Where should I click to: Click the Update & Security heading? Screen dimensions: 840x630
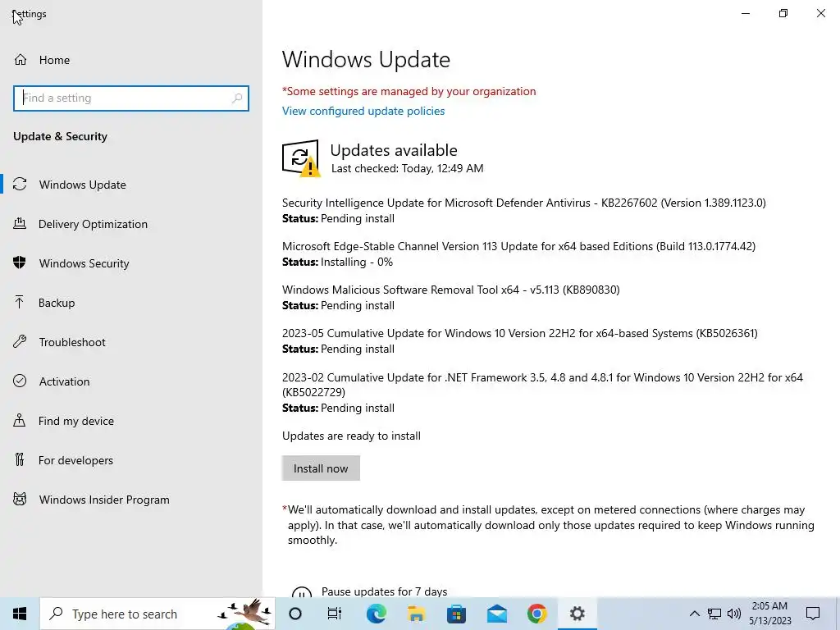[60, 136]
